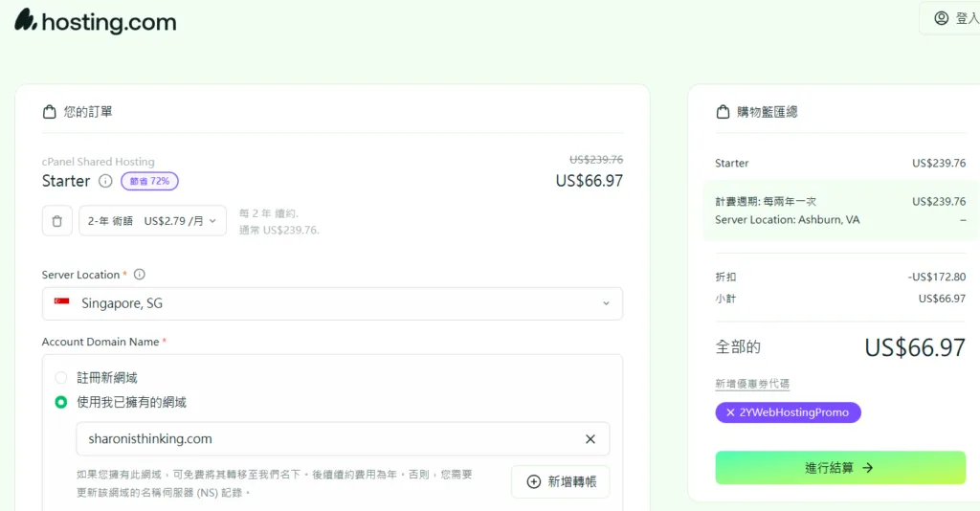Click the 通常 US$239.76 renewal note
The height and width of the screenshot is (511, 980).
(279, 230)
